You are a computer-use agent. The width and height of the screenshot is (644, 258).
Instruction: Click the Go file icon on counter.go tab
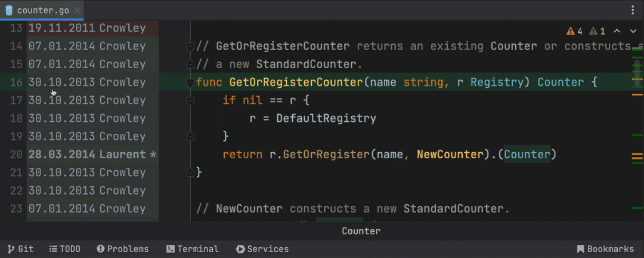[x=9, y=10]
